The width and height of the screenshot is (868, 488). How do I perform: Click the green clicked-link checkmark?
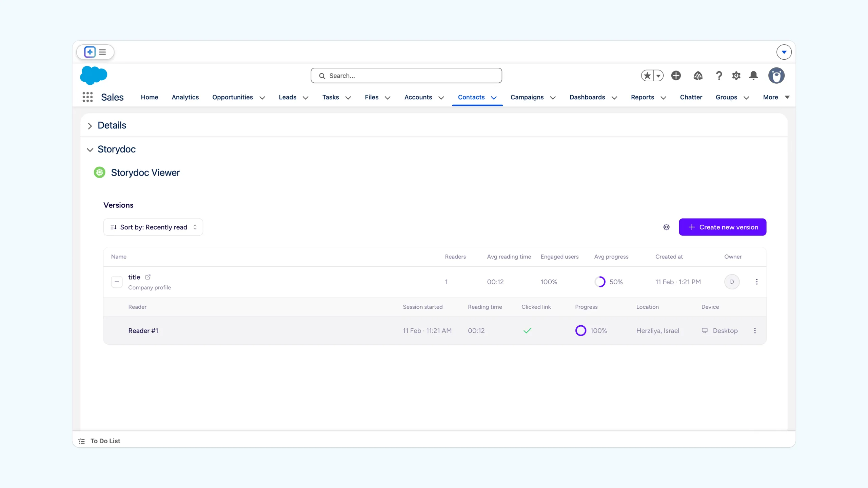528,330
